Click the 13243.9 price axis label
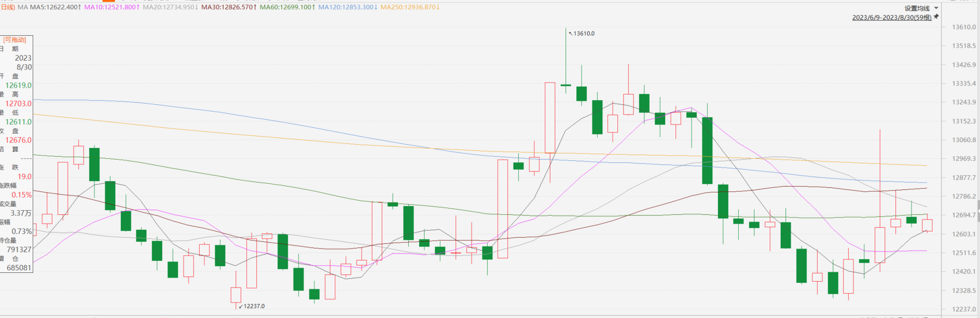The width and height of the screenshot is (980, 318). pos(964,102)
